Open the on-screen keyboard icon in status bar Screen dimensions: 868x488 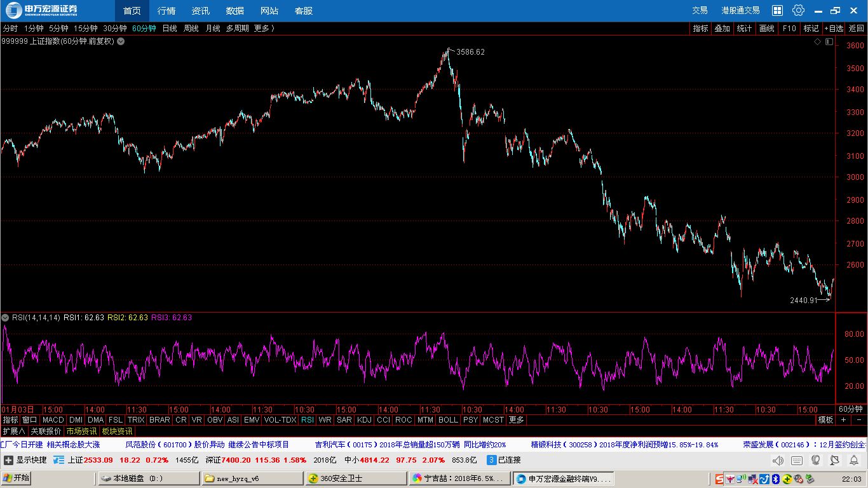click(x=797, y=460)
